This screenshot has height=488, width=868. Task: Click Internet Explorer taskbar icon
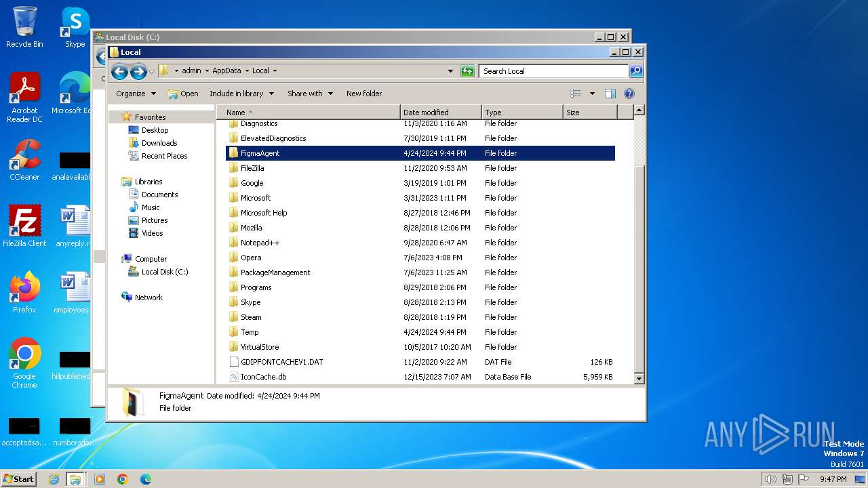[54, 479]
